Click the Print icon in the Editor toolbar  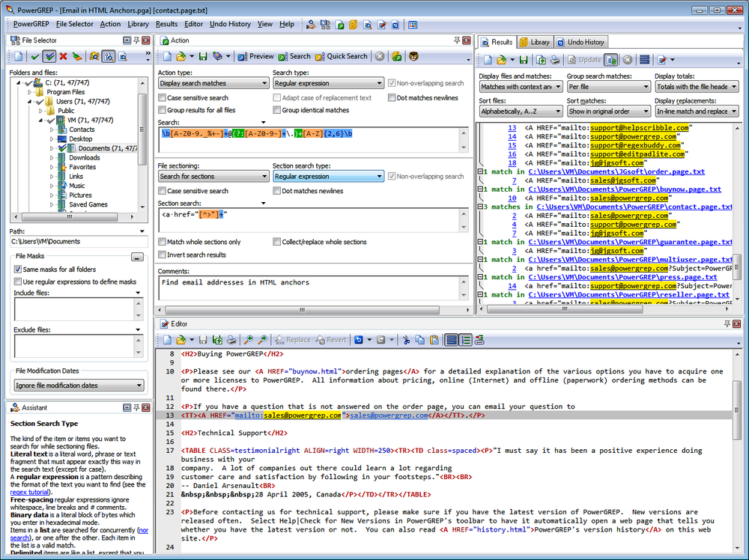[231, 339]
